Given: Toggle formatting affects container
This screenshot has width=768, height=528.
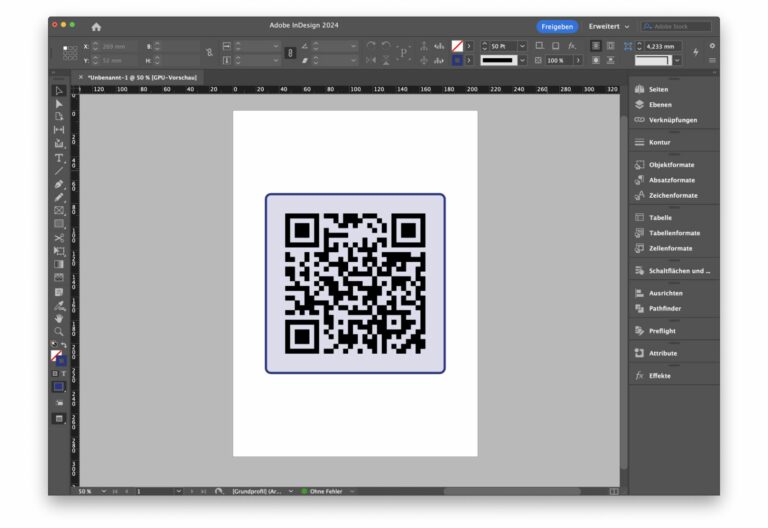Looking at the screenshot, I should pos(55,373).
